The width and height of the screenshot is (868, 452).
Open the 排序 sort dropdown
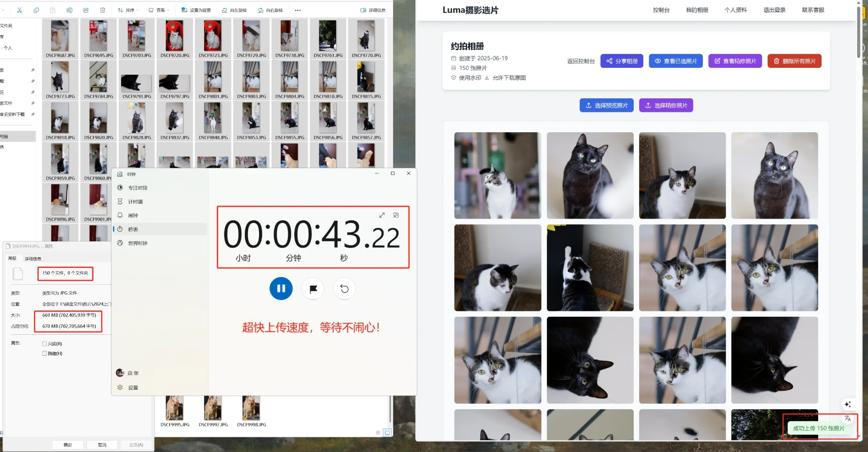point(128,10)
